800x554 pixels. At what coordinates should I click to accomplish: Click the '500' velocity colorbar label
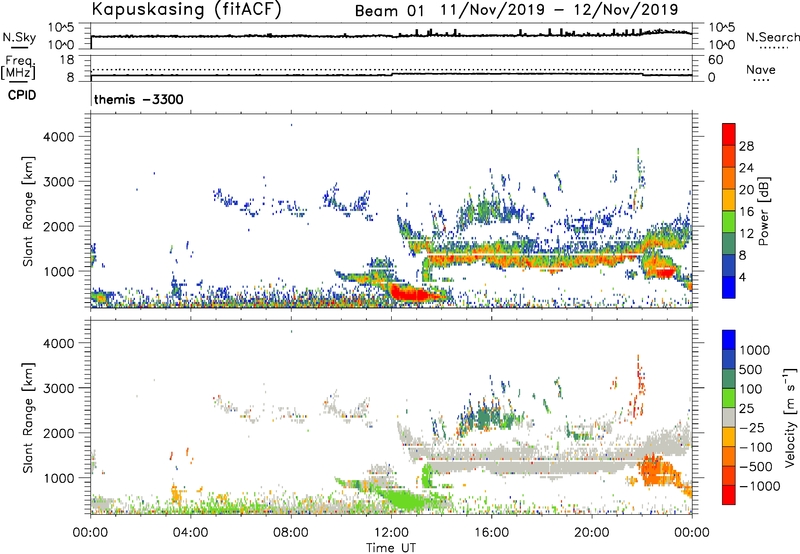[x=751, y=370]
